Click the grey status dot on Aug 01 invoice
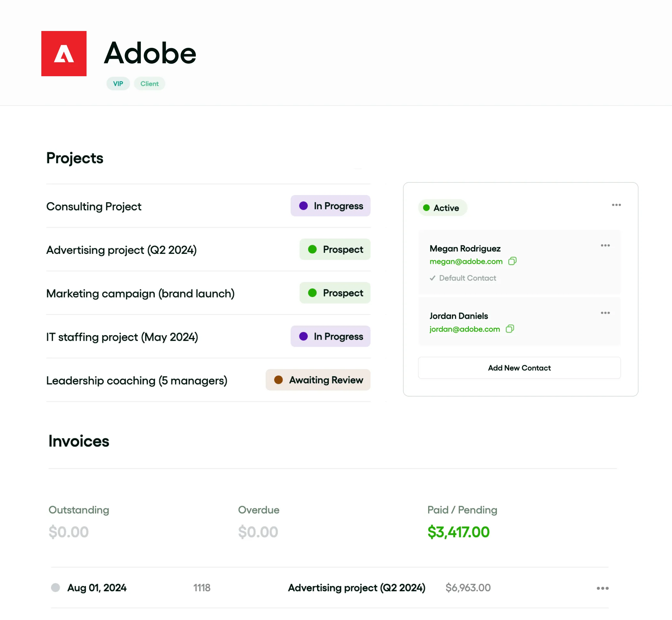This screenshot has width=672, height=620. pos(55,587)
